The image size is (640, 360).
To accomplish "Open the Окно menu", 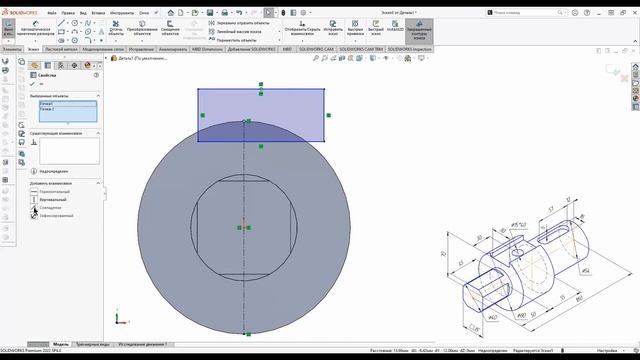I will pos(144,13).
